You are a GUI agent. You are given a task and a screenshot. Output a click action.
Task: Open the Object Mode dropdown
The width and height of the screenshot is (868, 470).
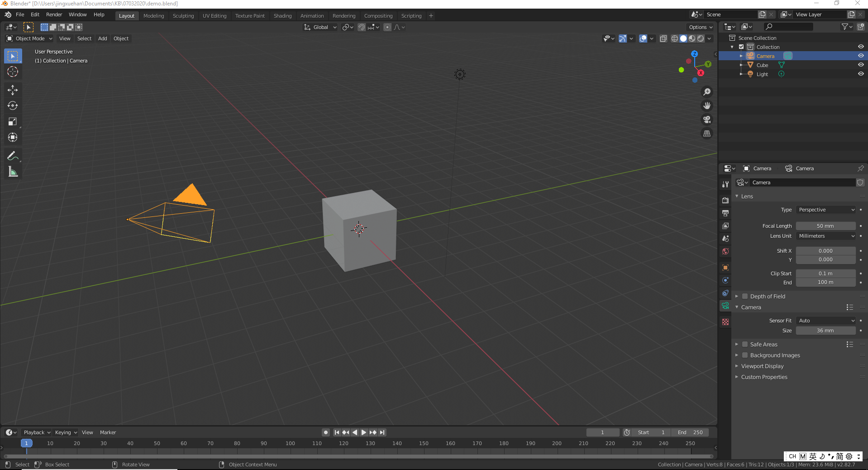click(29, 38)
